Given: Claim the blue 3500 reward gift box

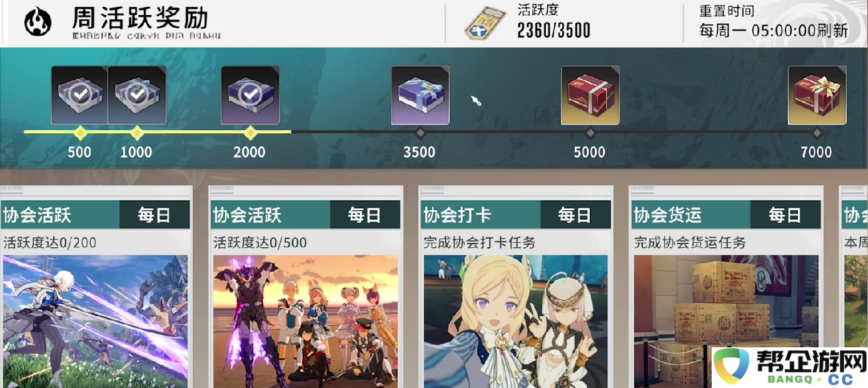Looking at the screenshot, I should pos(420,95).
